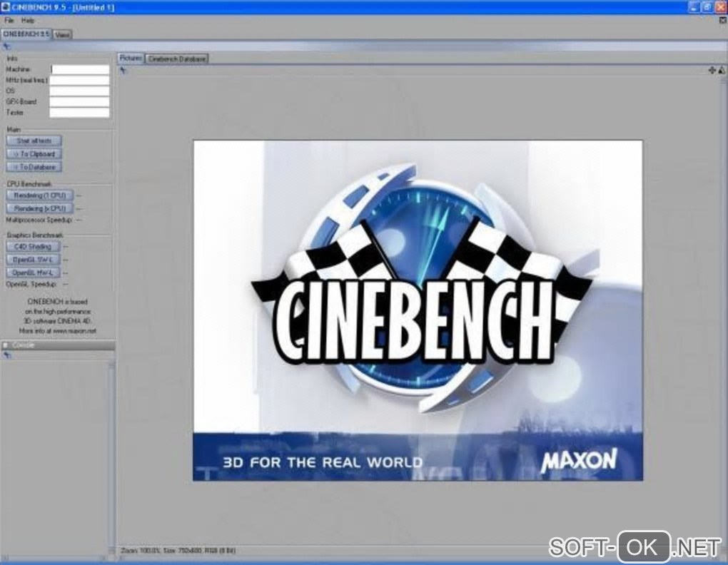Image resolution: width=728 pixels, height=565 pixels.
Task: Switch to the View tab
Action: 62,35
